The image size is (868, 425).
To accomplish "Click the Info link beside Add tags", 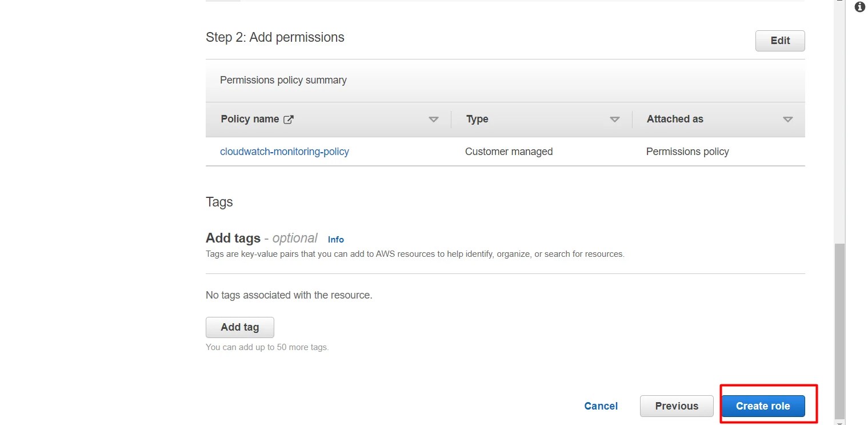I will tap(335, 239).
